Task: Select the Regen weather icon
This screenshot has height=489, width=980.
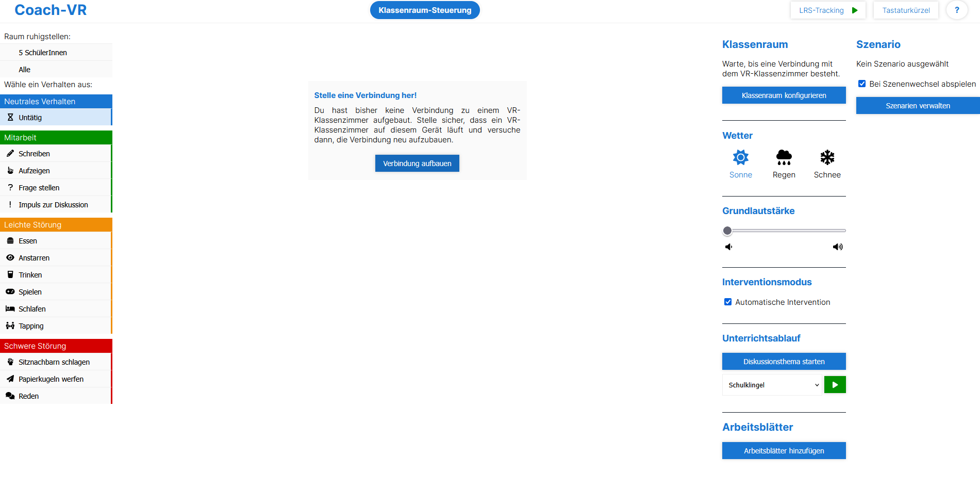Action: point(784,157)
